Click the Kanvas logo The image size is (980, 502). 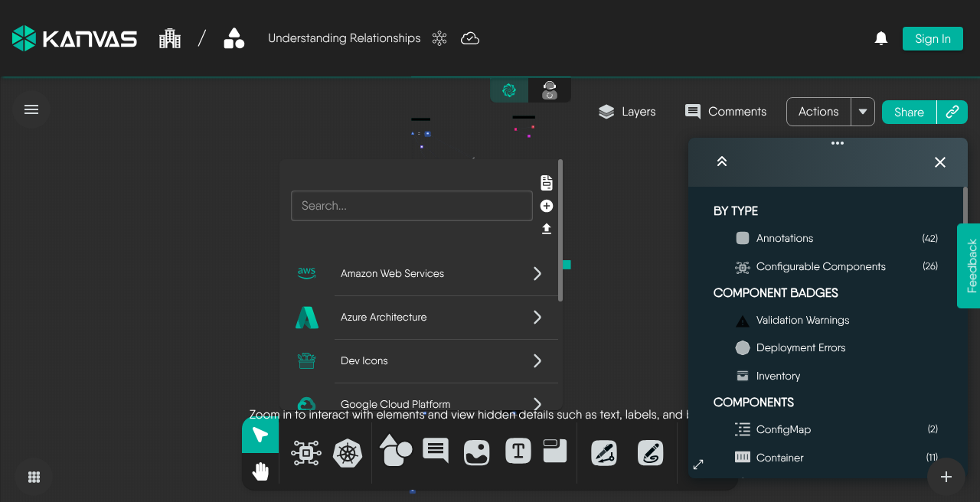point(74,38)
